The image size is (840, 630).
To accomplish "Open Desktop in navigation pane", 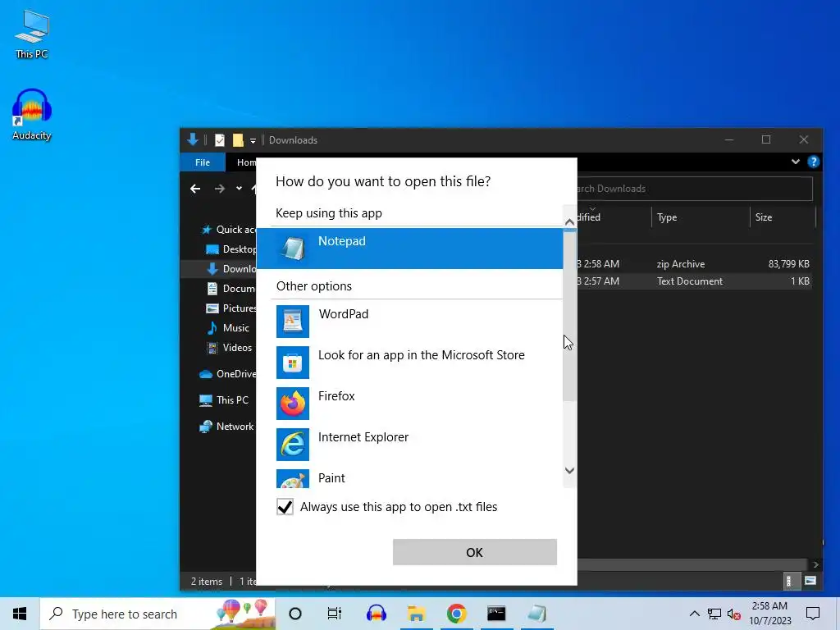I will (231, 249).
